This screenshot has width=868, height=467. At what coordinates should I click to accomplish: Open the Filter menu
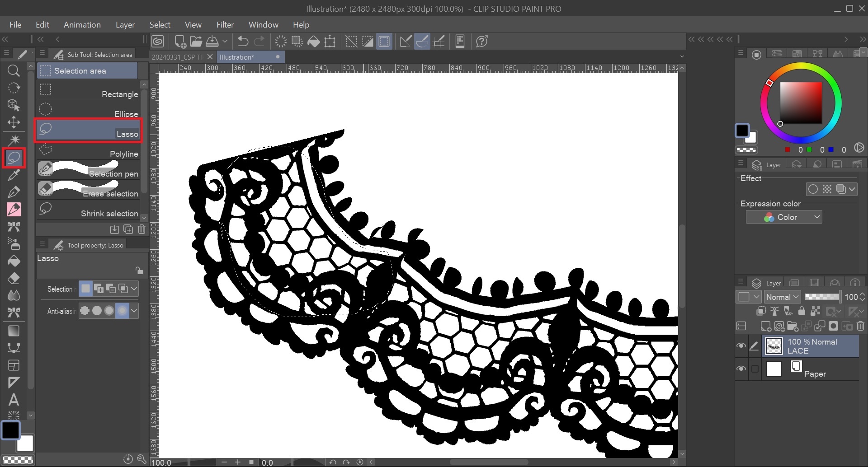click(x=225, y=25)
